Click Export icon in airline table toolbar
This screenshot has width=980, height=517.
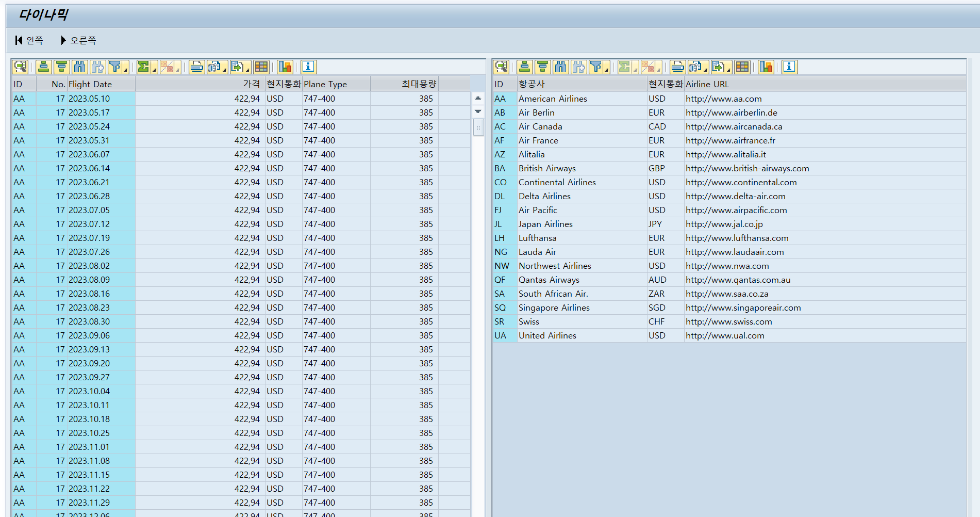(x=718, y=67)
